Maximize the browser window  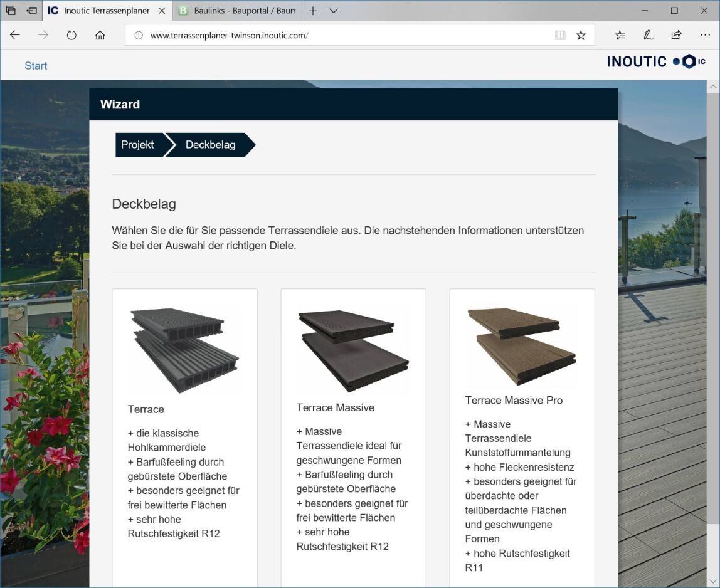[674, 11]
